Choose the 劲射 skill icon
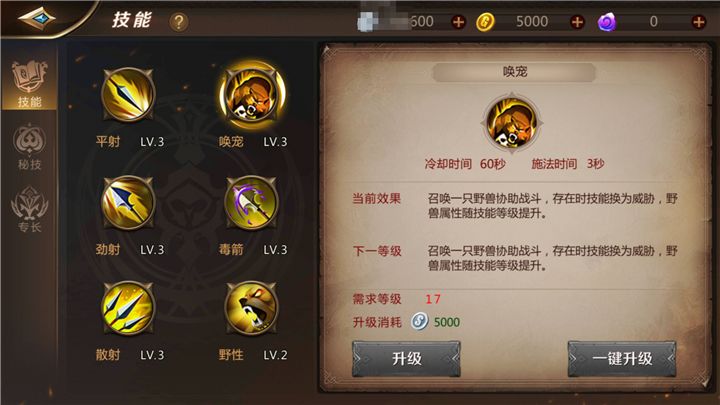This screenshot has height=405, width=720. 128,202
